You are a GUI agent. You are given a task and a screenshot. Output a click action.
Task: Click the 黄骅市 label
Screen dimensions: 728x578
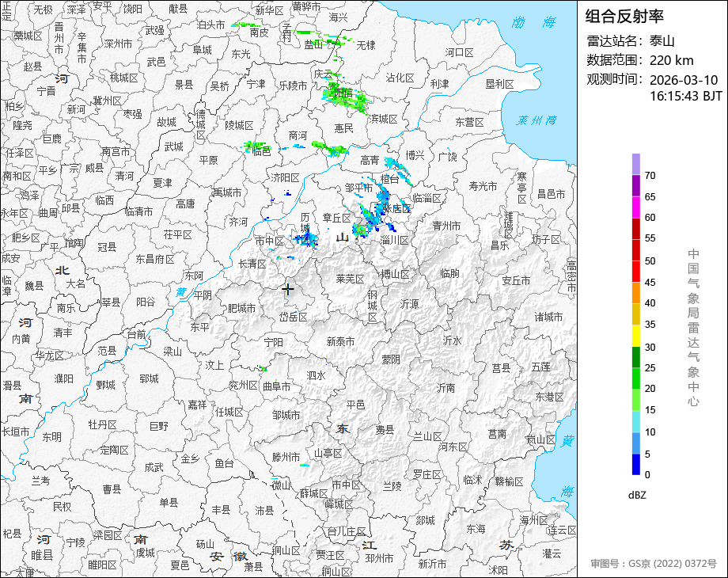(306, 6)
